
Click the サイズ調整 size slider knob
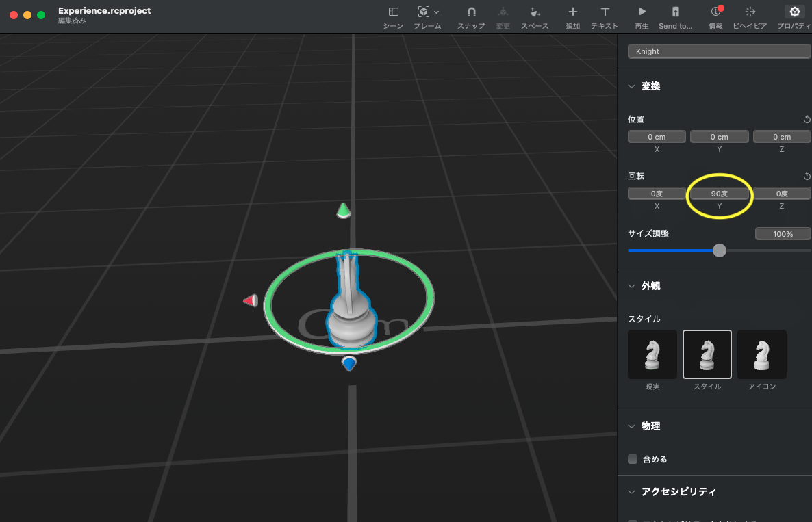pyautogui.click(x=719, y=250)
